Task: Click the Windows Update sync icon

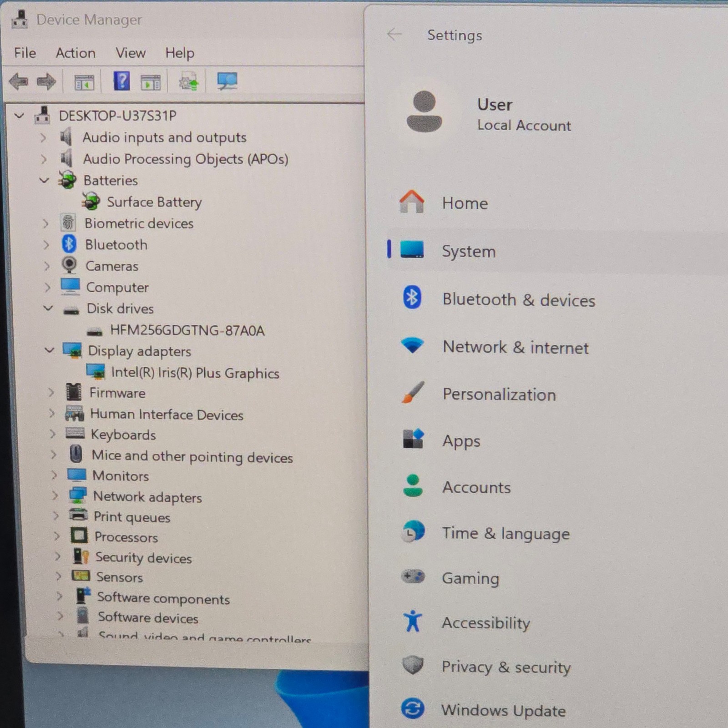Action: coord(413,708)
